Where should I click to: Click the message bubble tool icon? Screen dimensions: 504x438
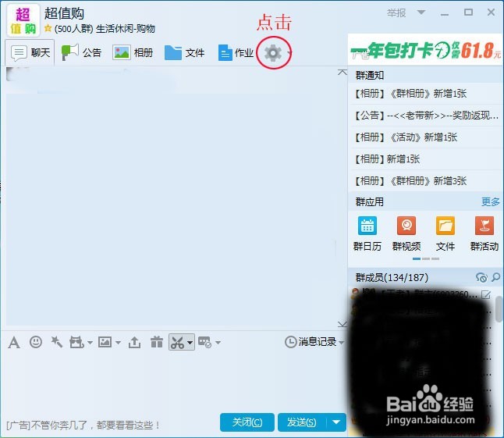pyautogui.click(x=204, y=342)
